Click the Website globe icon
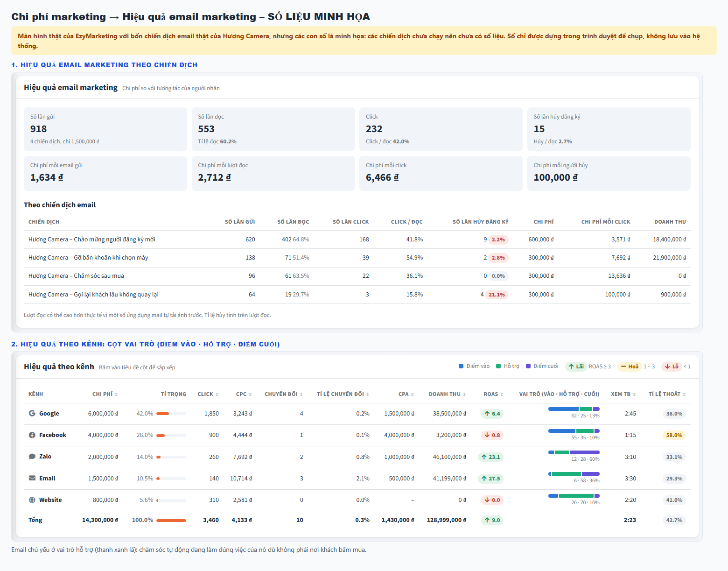The width and height of the screenshot is (728, 571). (32, 500)
